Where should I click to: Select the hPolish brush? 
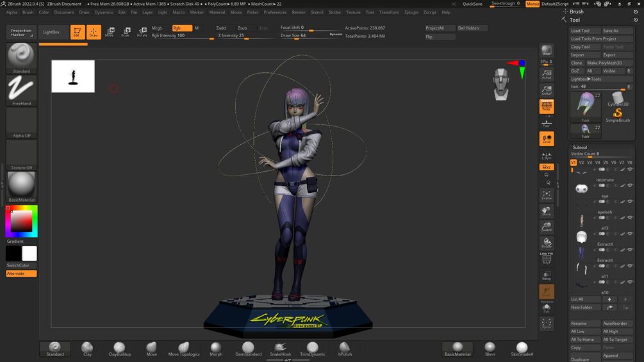(x=345, y=349)
